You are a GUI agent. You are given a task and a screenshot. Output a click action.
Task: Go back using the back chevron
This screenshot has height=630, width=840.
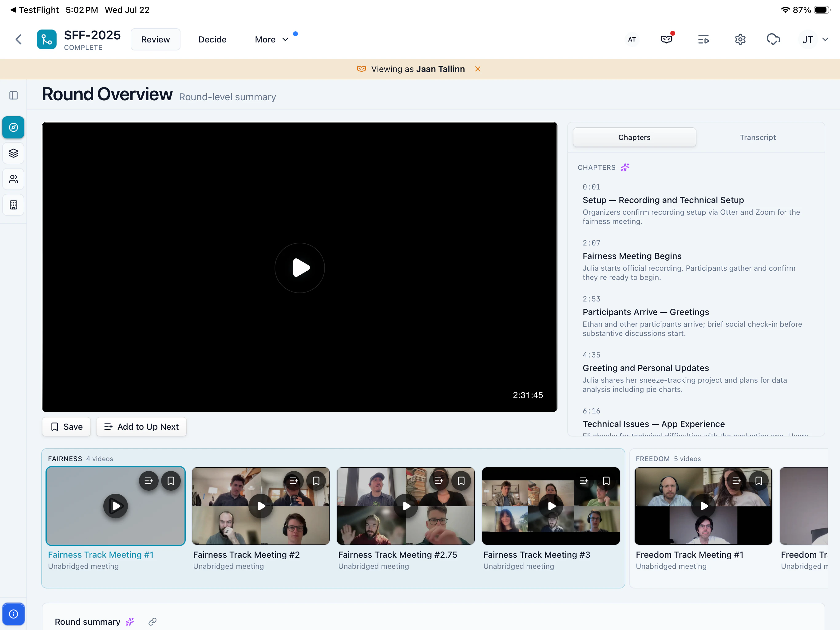pyautogui.click(x=19, y=39)
